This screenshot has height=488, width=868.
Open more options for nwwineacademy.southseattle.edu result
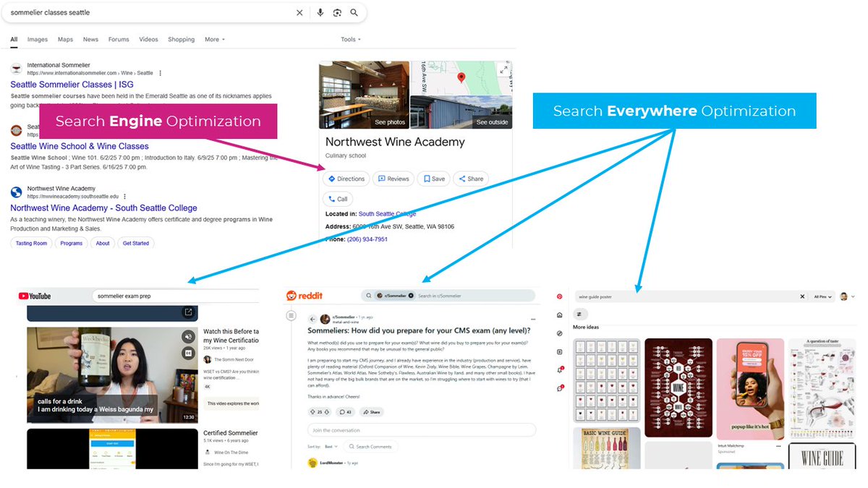pos(125,197)
